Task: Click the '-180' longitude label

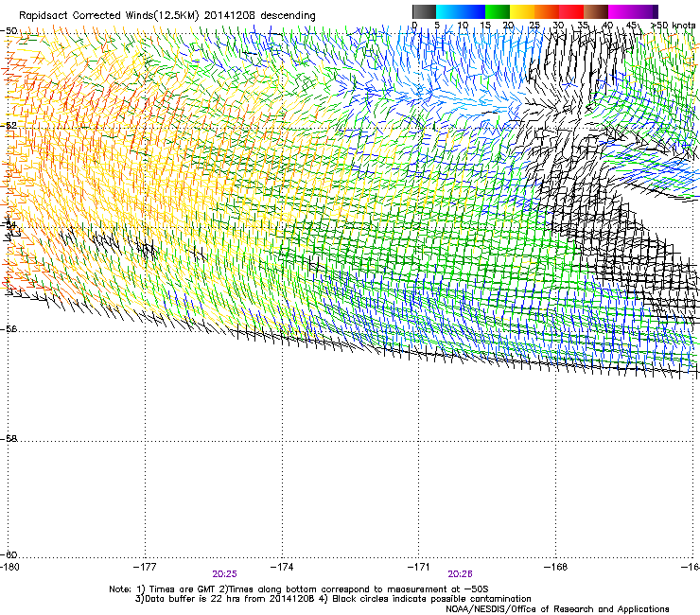Action: (9, 567)
